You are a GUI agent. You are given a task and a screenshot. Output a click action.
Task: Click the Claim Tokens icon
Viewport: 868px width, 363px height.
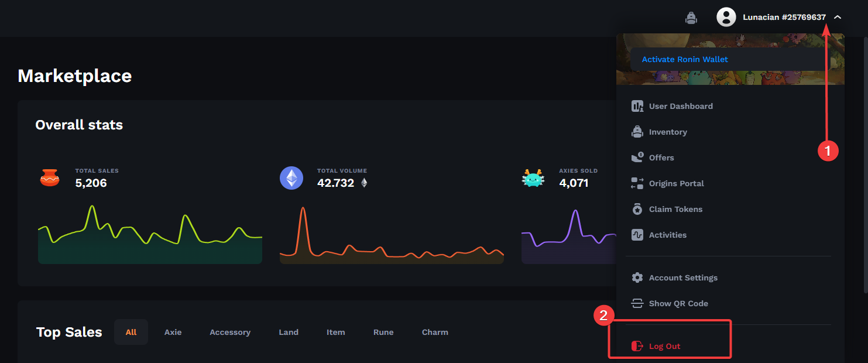tap(637, 209)
